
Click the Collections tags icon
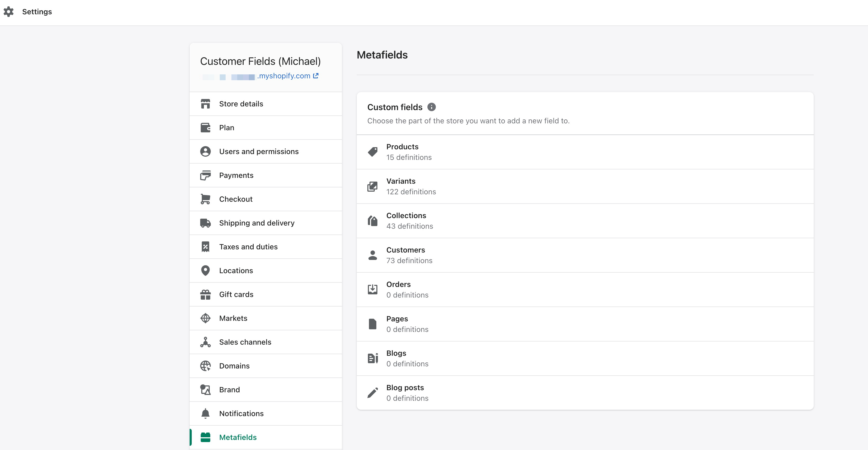click(x=372, y=220)
